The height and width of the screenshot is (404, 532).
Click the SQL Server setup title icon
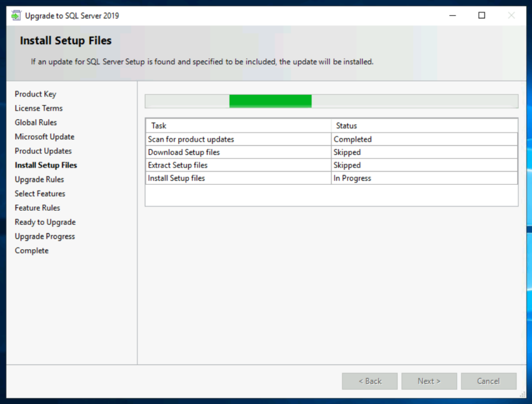tap(16, 16)
